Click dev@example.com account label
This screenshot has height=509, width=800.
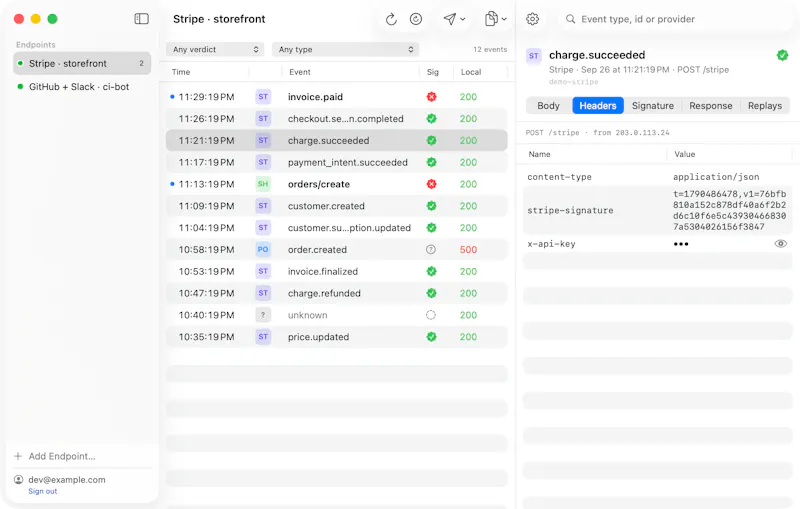pyautogui.click(x=67, y=479)
